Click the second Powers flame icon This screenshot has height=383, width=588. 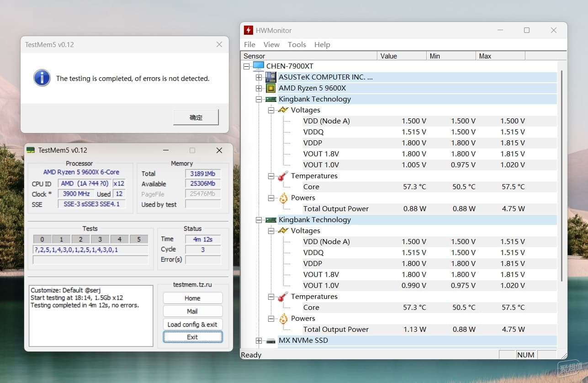point(283,318)
